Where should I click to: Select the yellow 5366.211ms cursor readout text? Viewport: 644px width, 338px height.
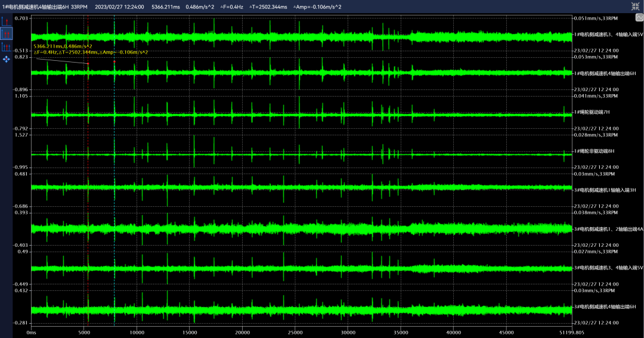pos(63,46)
